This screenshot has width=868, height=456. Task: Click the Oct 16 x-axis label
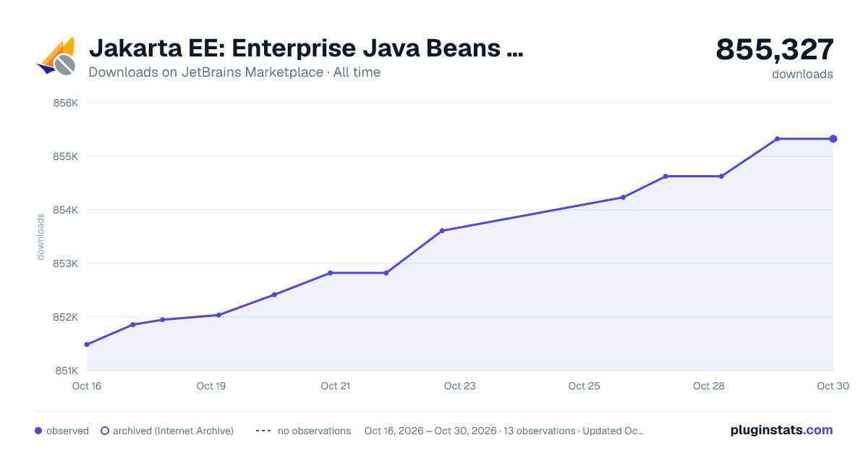click(x=87, y=386)
